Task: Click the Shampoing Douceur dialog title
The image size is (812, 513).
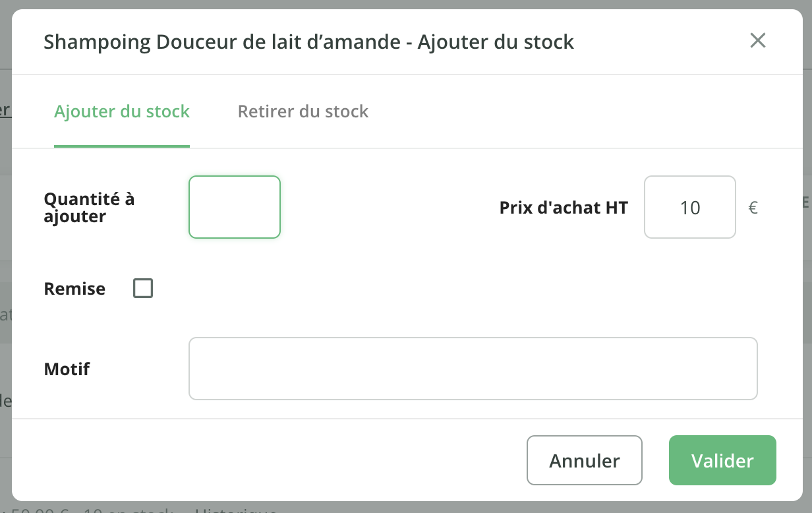Action: [x=308, y=42]
